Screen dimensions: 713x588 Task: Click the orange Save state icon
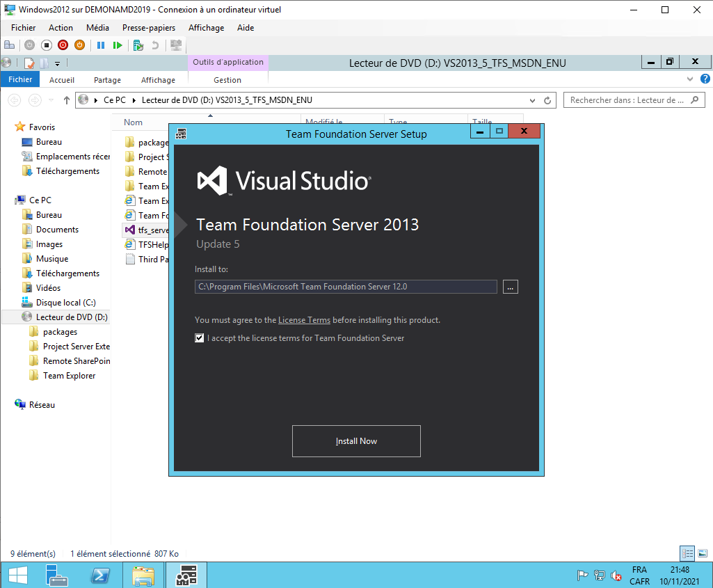tap(79, 45)
